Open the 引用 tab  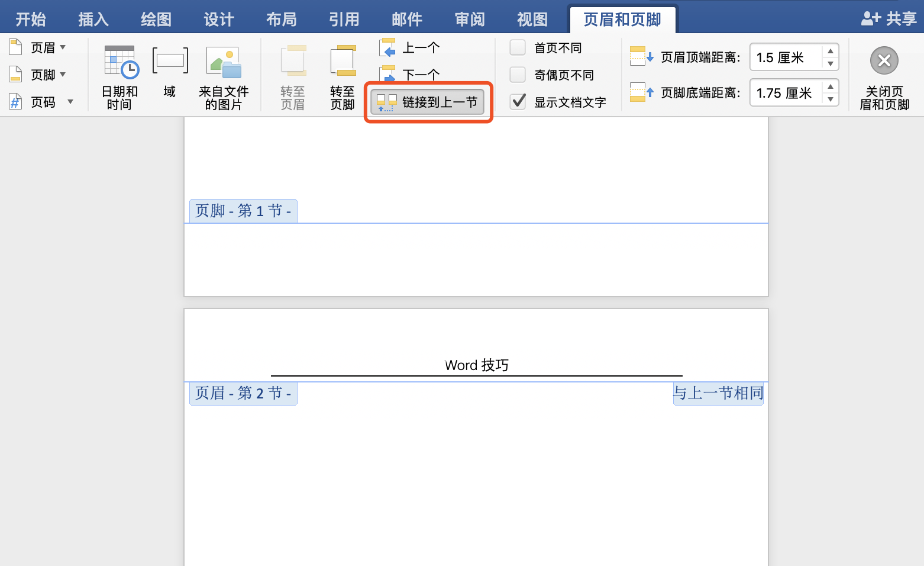coord(344,20)
